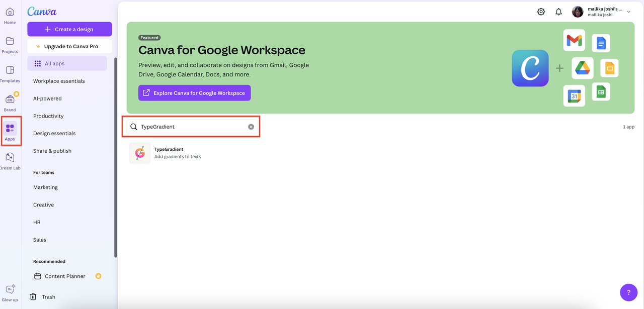Click Upgrade to Canva Pro
644x309 pixels.
coord(69,46)
